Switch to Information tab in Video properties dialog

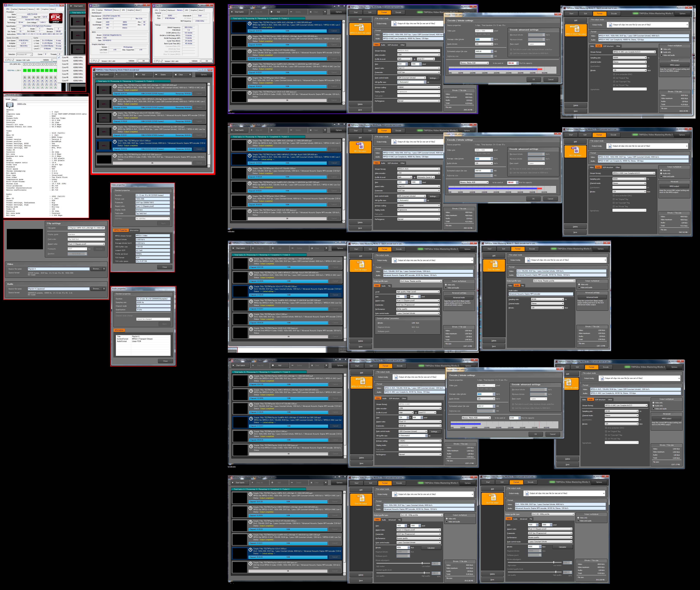click(x=134, y=230)
